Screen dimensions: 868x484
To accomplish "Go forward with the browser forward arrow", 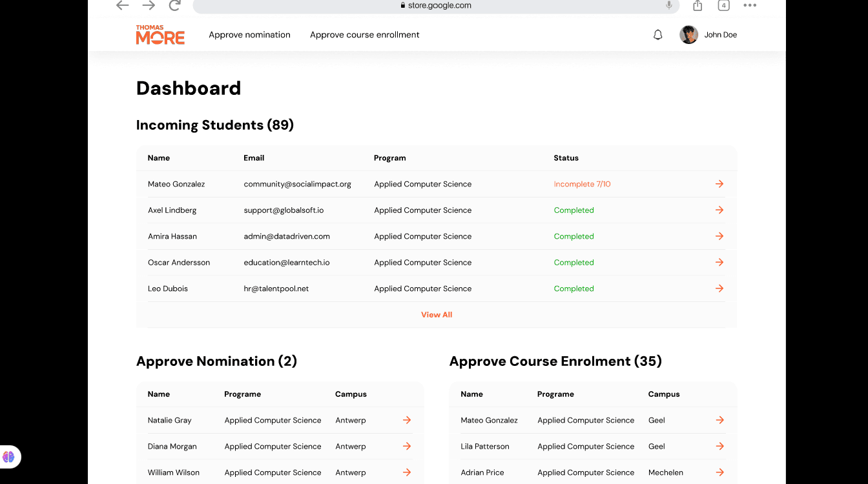I will pyautogui.click(x=149, y=5).
